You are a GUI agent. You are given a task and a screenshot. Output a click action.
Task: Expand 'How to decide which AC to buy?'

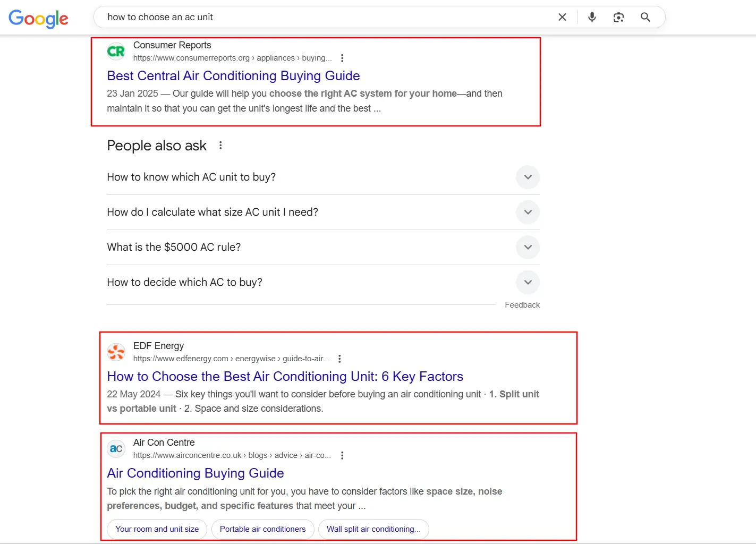(x=323, y=282)
